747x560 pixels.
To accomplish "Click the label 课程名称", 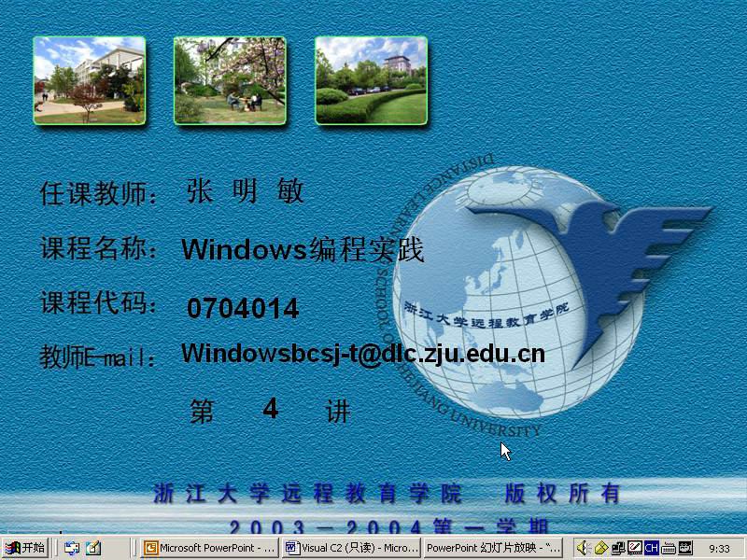I will click(98, 248).
